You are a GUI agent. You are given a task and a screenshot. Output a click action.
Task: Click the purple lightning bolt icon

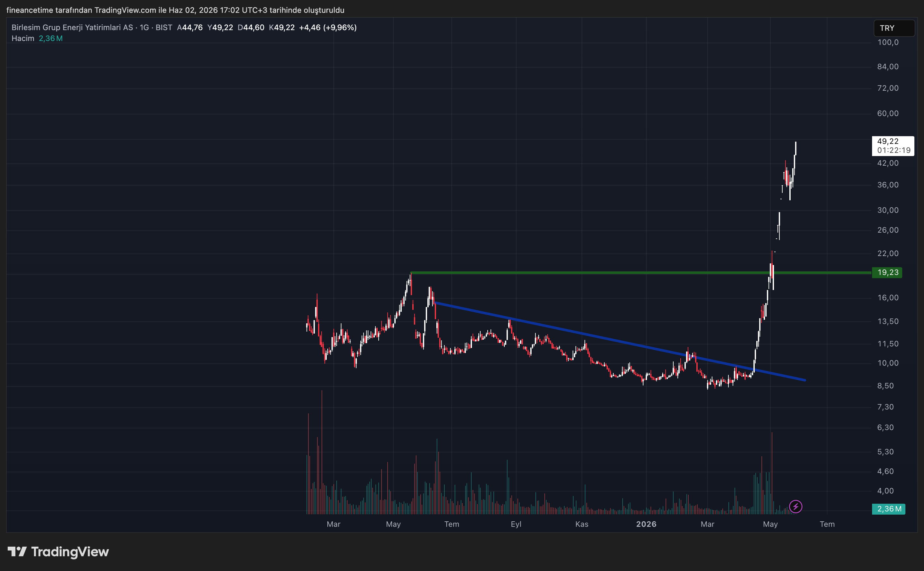tap(795, 506)
